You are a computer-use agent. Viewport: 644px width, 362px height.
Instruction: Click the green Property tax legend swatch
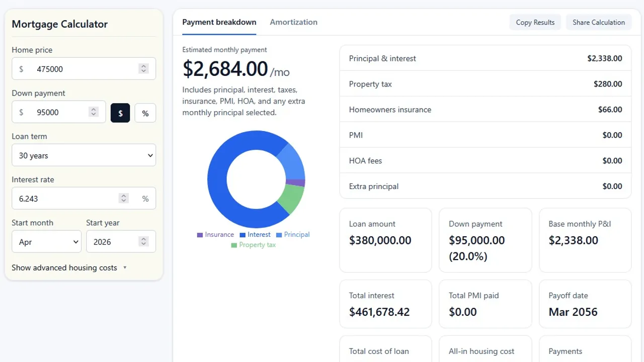click(x=234, y=245)
